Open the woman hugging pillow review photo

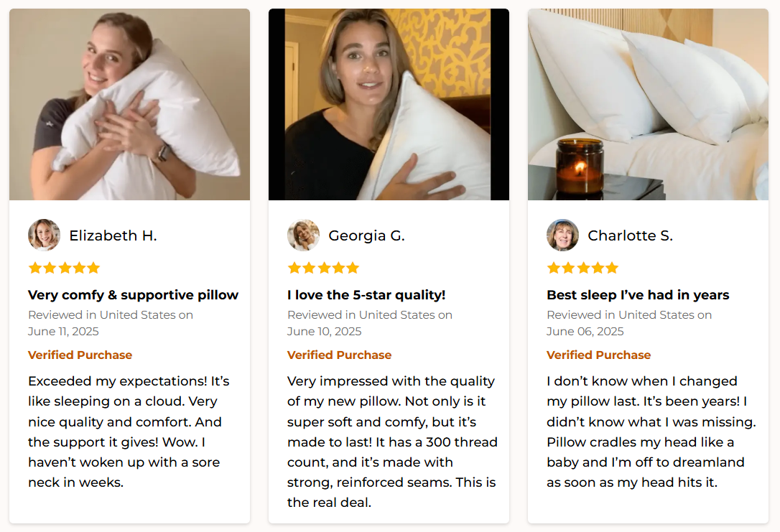point(129,105)
